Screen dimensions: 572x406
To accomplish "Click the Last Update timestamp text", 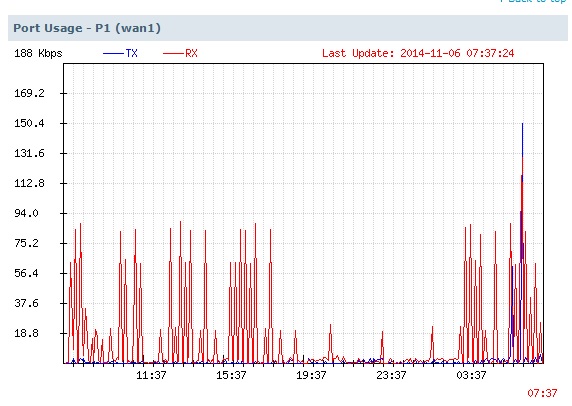I will 418,53.
